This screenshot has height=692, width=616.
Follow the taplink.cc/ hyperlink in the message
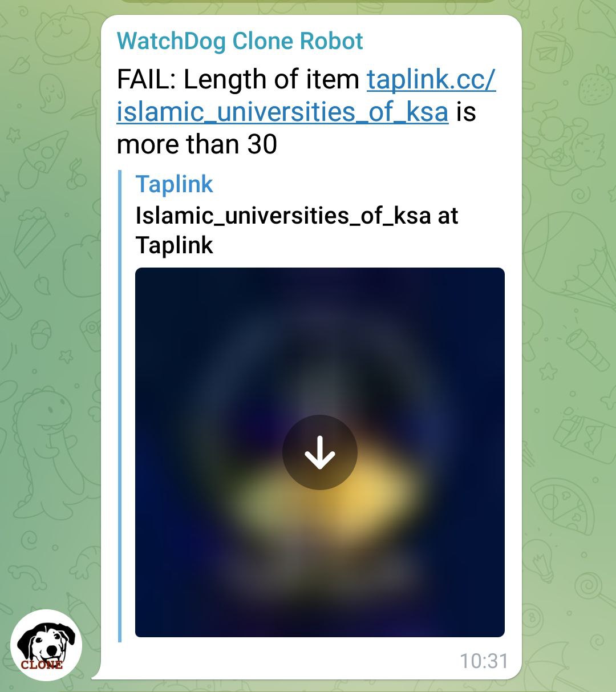432,79
